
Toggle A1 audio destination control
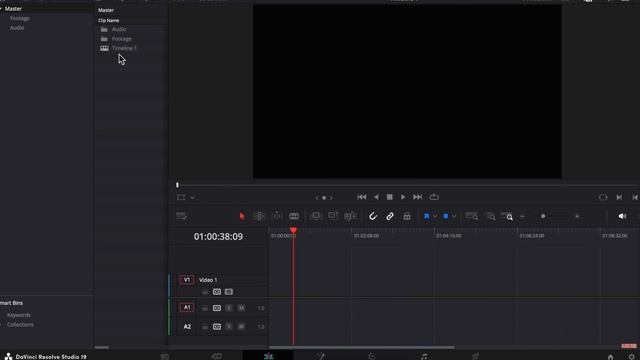pyautogui.click(x=187, y=307)
